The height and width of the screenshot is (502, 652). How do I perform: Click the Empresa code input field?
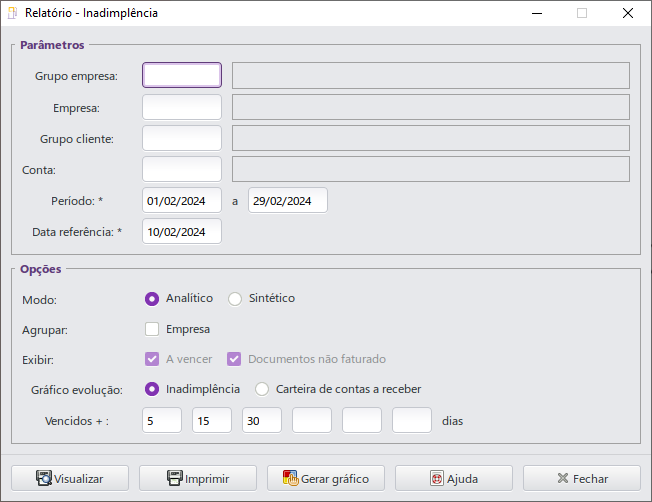[182, 107]
